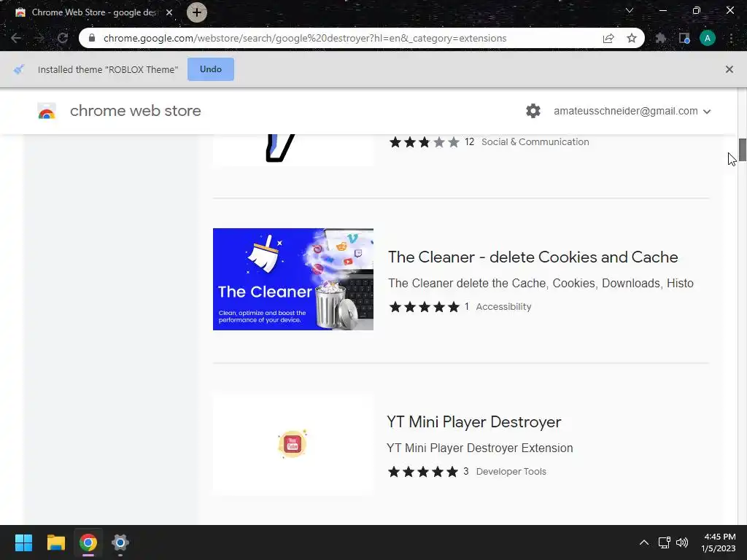Click the Social & Communication category label
Image resolution: width=747 pixels, height=560 pixels.
click(535, 142)
